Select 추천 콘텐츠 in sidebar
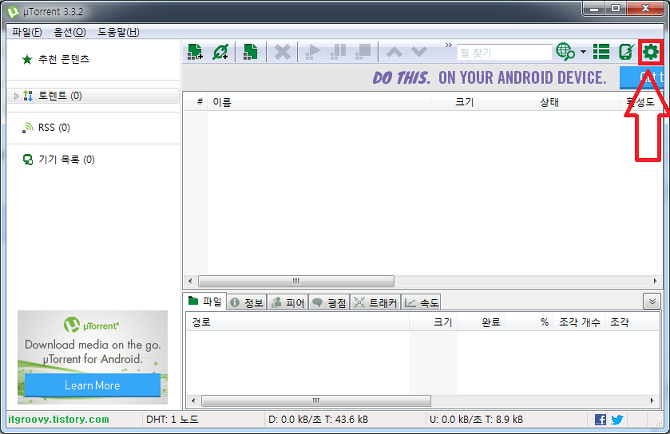Screen dimensions: 670x434 coord(64,59)
